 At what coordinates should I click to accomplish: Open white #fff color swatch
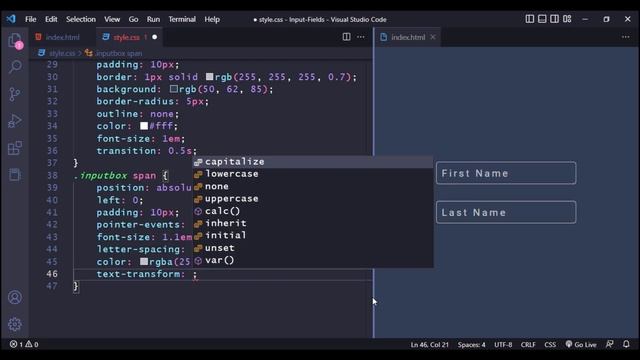[144, 126]
